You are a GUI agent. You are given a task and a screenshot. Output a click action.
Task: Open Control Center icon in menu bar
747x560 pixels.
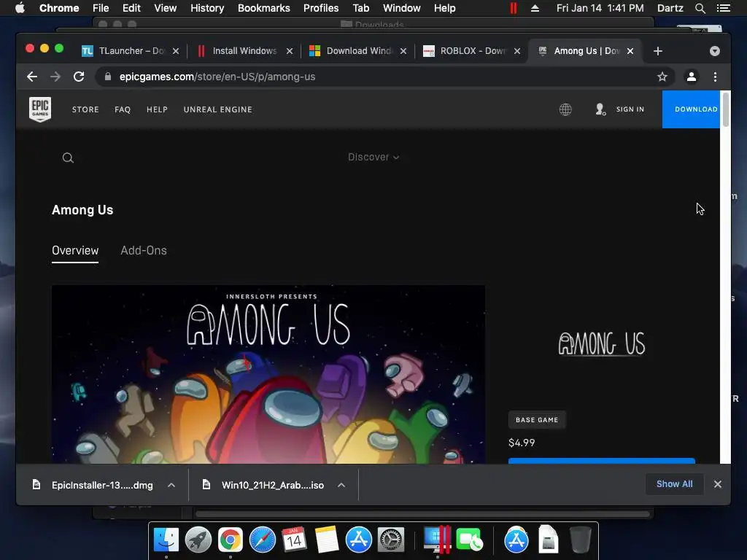point(723,8)
